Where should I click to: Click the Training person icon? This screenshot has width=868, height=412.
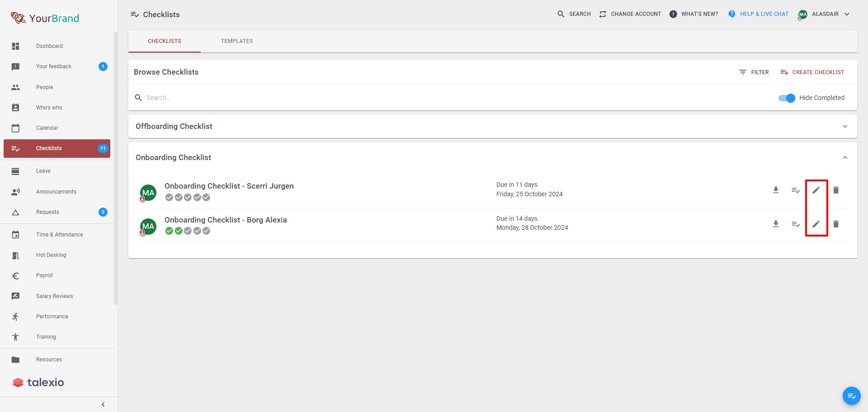(x=15, y=337)
